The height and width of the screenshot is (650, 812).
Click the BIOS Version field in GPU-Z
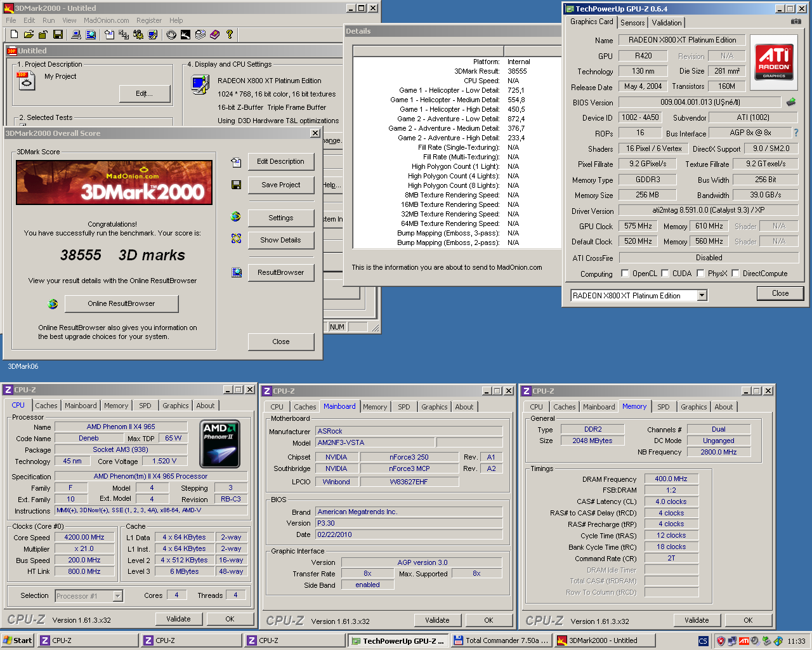(700, 102)
